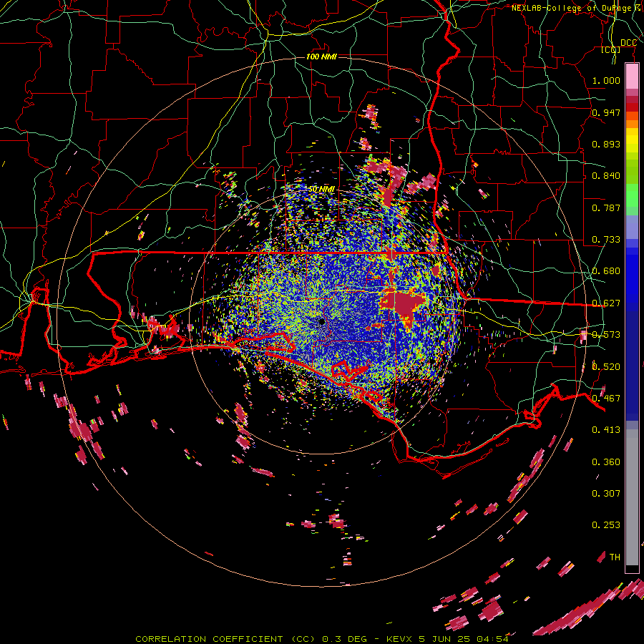The height and width of the screenshot is (644, 644).
Task: Click the 0.680 legend value
Action: [x=606, y=271]
